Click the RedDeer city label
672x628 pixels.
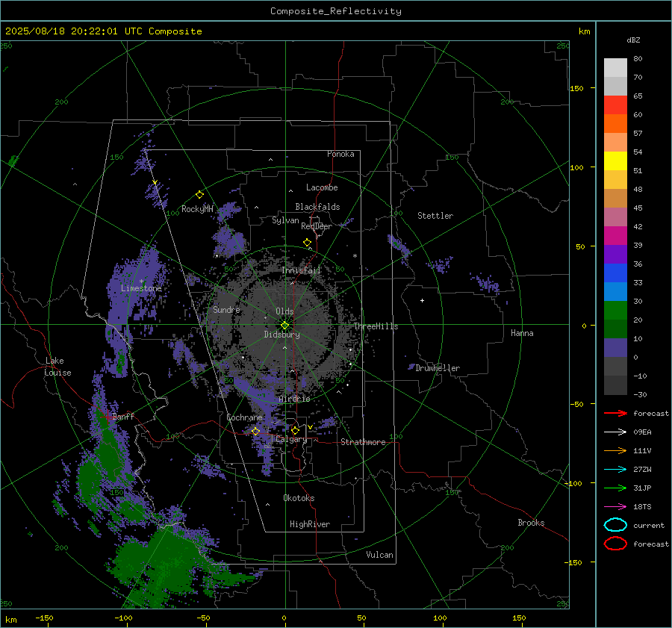point(317,226)
